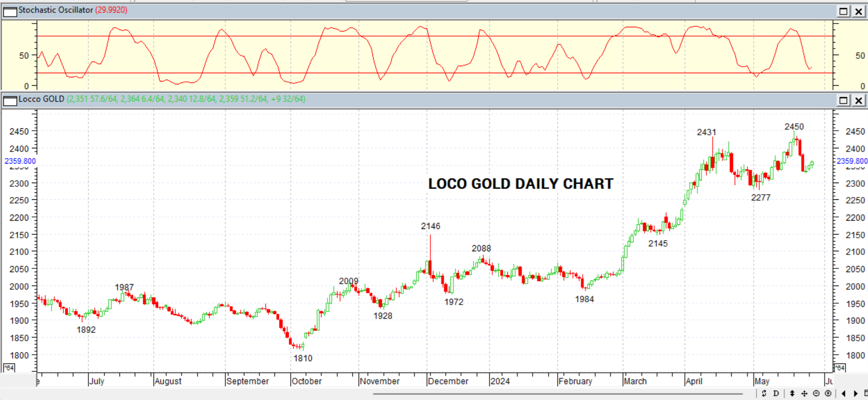Click the blue 2359.800 price marker on the left axis
868x400 pixels.
pos(20,161)
